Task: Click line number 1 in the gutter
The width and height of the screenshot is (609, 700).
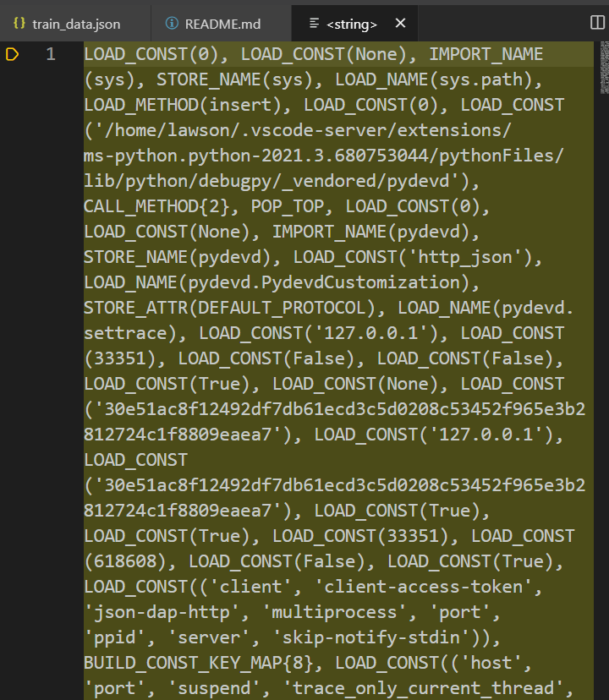Action: point(51,54)
